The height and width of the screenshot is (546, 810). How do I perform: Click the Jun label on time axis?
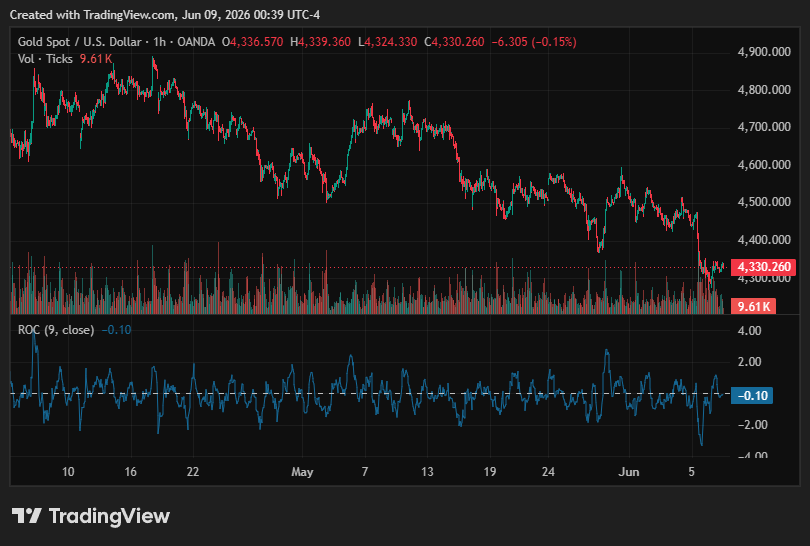coord(629,472)
